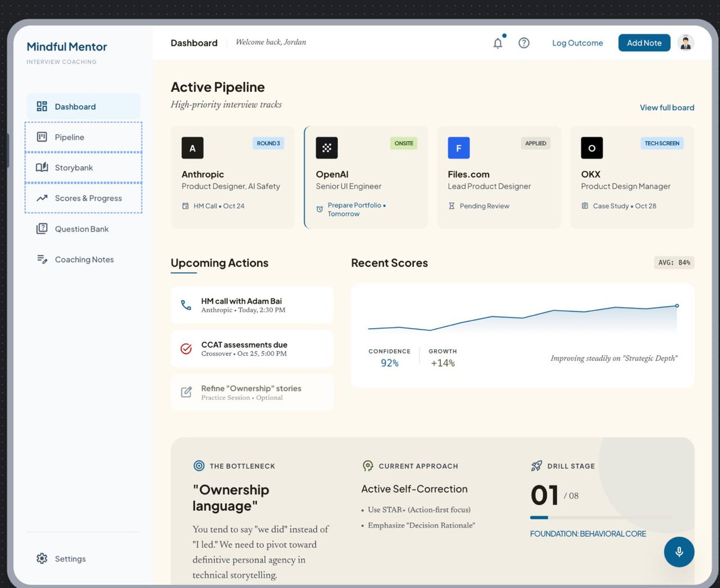Open the user profile avatar
This screenshot has height=588, width=720.
coord(686,43)
